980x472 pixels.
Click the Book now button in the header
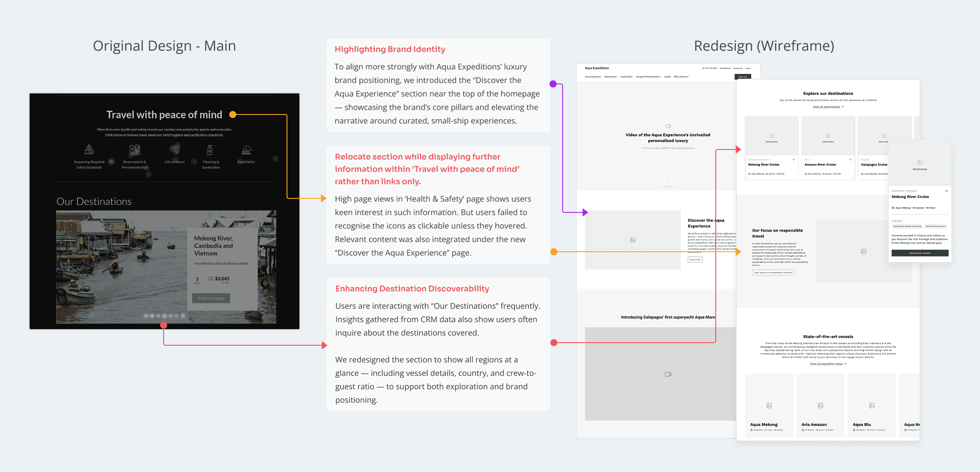click(742, 76)
